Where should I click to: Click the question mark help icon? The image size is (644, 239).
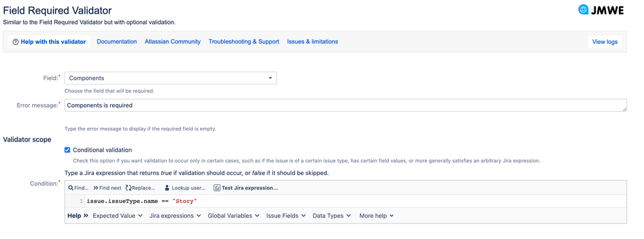15,42
